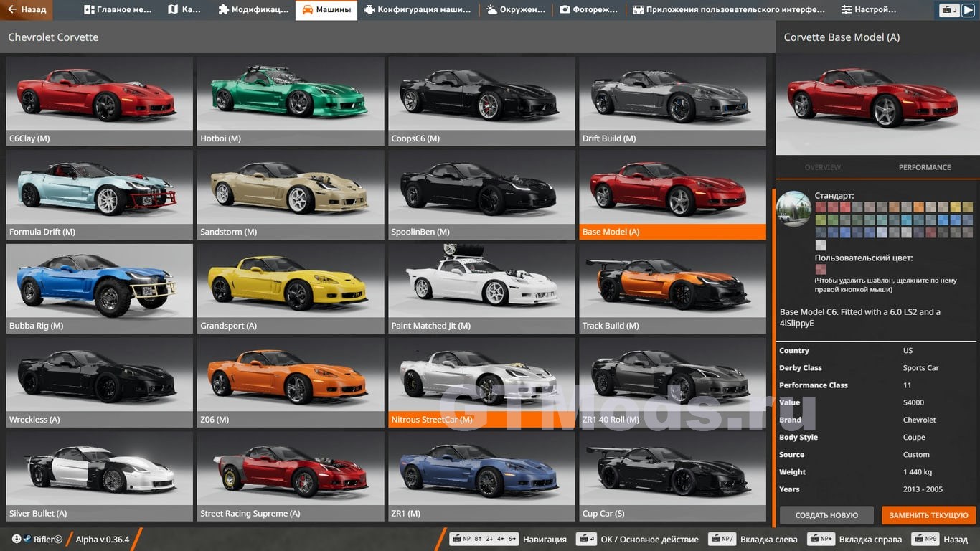The image size is (980, 551).
Task: Select the Z06 (M) orange car
Action: [291, 382]
